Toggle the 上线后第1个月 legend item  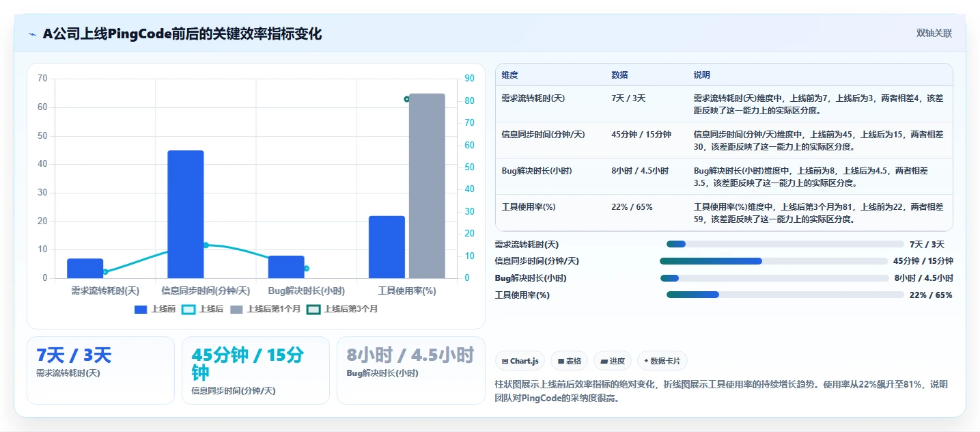pos(266,309)
